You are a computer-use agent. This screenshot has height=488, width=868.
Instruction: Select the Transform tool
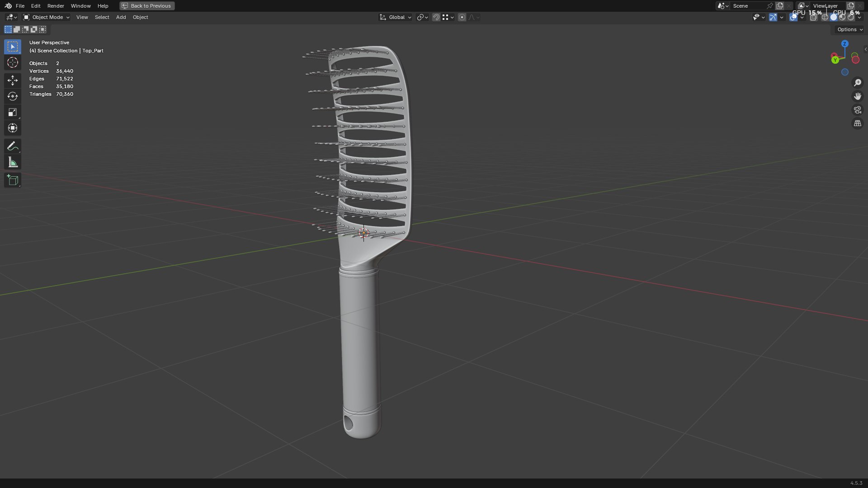(x=13, y=128)
